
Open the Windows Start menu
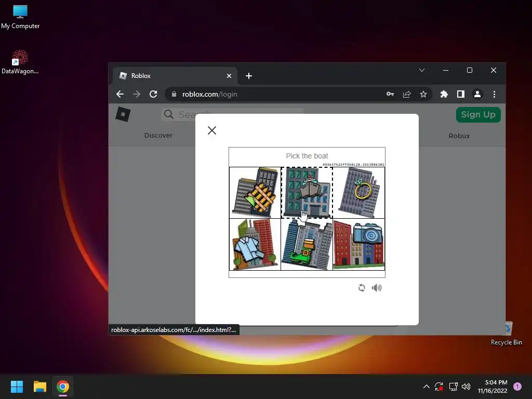(x=17, y=387)
